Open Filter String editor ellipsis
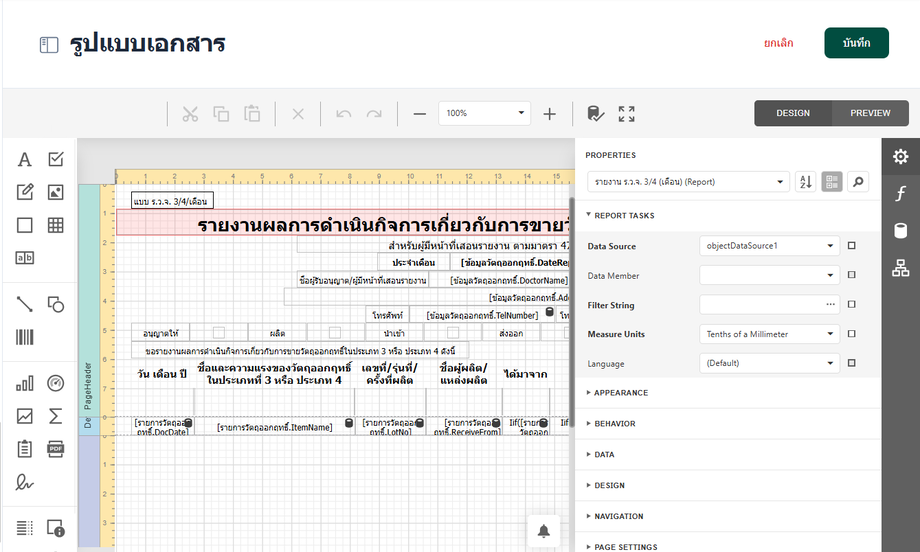This screenshot has height=552, width=920. [x=830, y=304]
